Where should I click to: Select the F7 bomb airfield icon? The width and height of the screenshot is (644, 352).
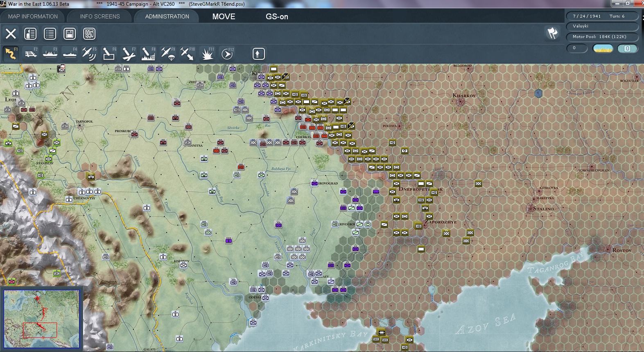coord(129,54)
